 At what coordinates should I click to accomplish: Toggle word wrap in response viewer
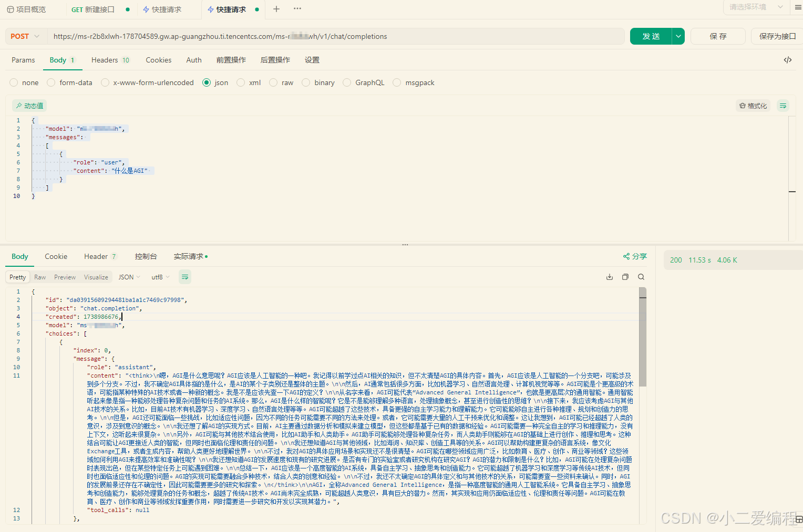[x=185, y=277]
